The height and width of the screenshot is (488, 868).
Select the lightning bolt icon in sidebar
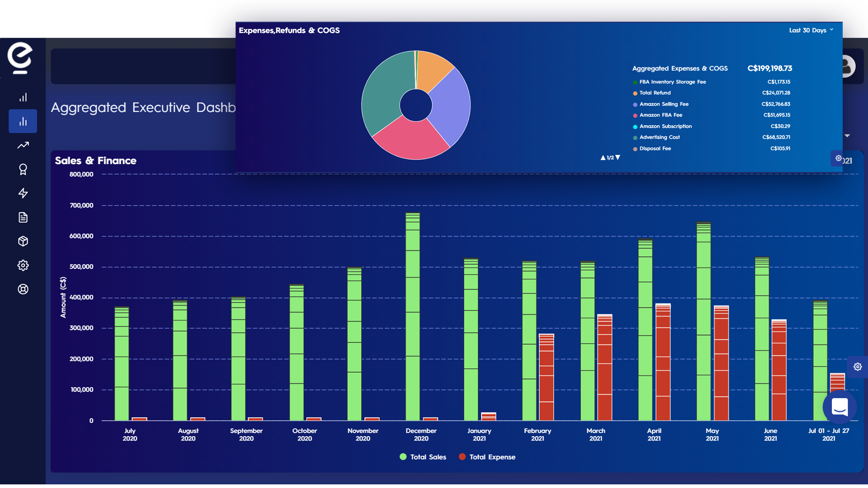click(x=23, y=193)
